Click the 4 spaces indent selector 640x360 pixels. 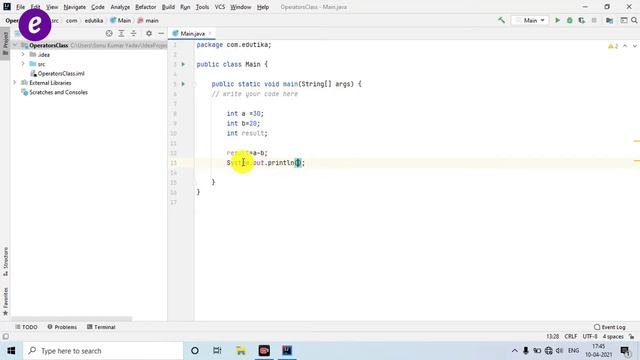pyautogui.click(x=613, y=337)
